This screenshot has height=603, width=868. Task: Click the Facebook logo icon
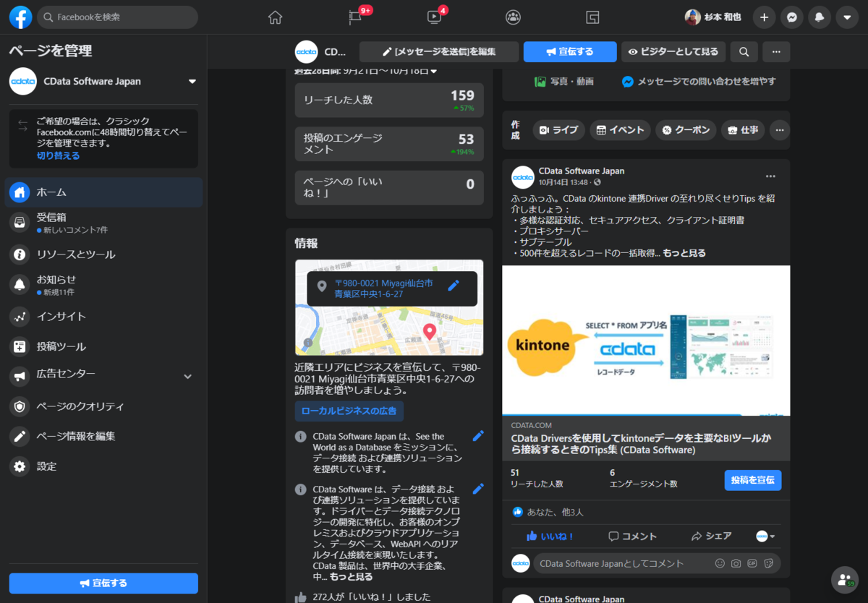point(20,17)
